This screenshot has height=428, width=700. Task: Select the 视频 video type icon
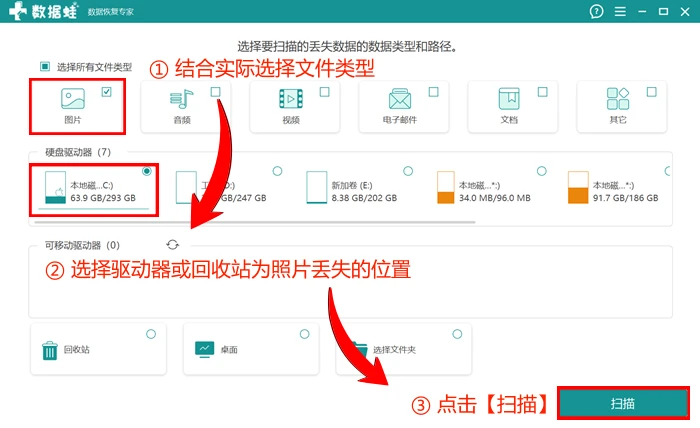point(291,99)
